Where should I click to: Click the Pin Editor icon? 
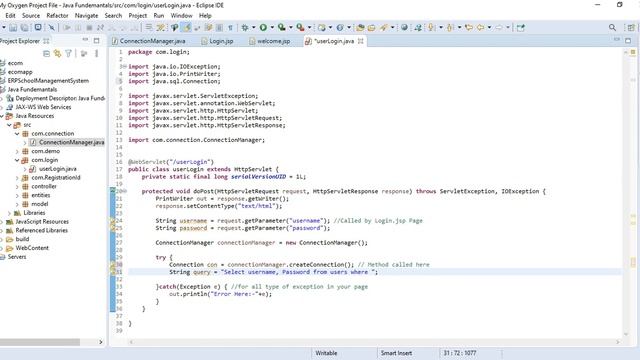tap(520, 28)
